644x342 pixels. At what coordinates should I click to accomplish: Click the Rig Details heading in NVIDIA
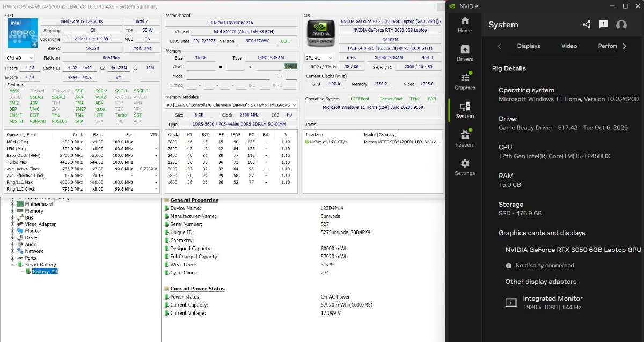point(509,68)
